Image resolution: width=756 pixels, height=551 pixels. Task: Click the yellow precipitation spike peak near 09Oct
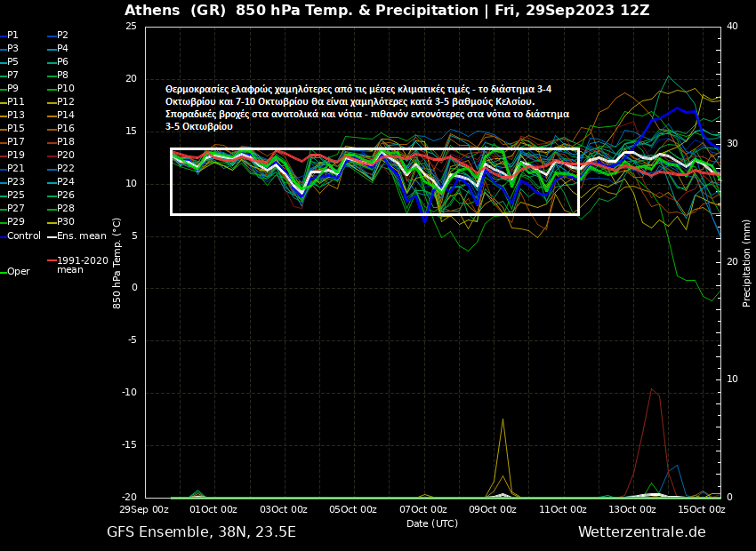(503, 419)
